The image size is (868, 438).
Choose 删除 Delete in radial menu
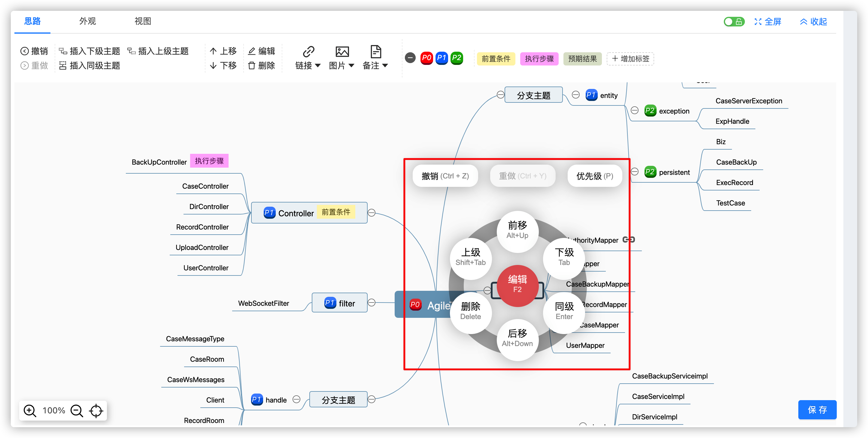click(x=470, y=313)
